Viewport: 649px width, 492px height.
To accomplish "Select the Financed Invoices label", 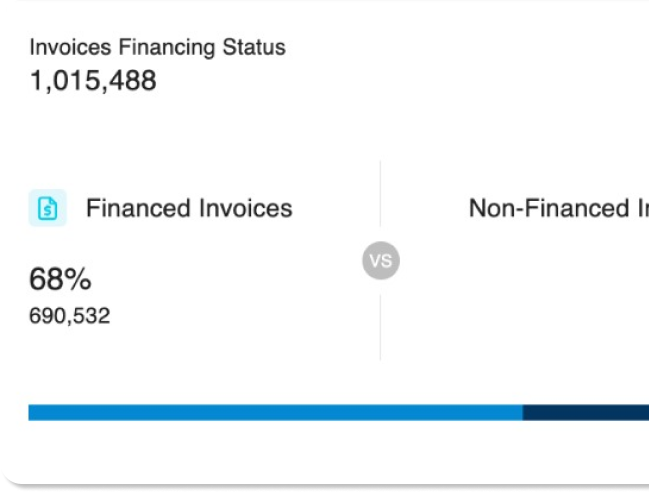I will click(x=189, y=208).
